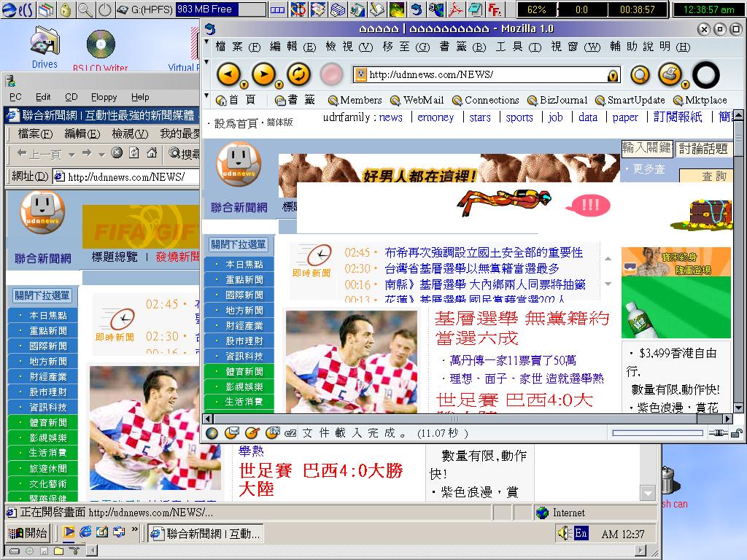Collapse Mozilla's bookmarks toolbar with its grippy triangle

[x=206, y=96]
